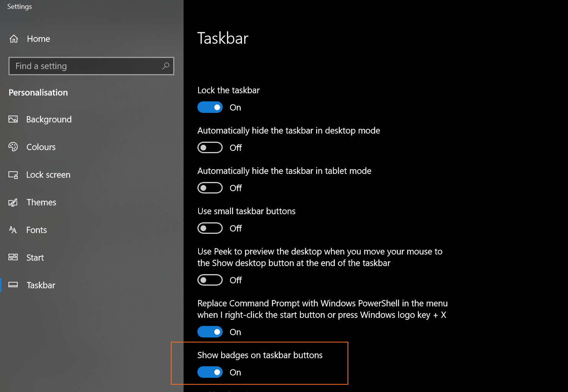
Task: Click the Fonts icon in the sidebar
Action: click(13, 230)
